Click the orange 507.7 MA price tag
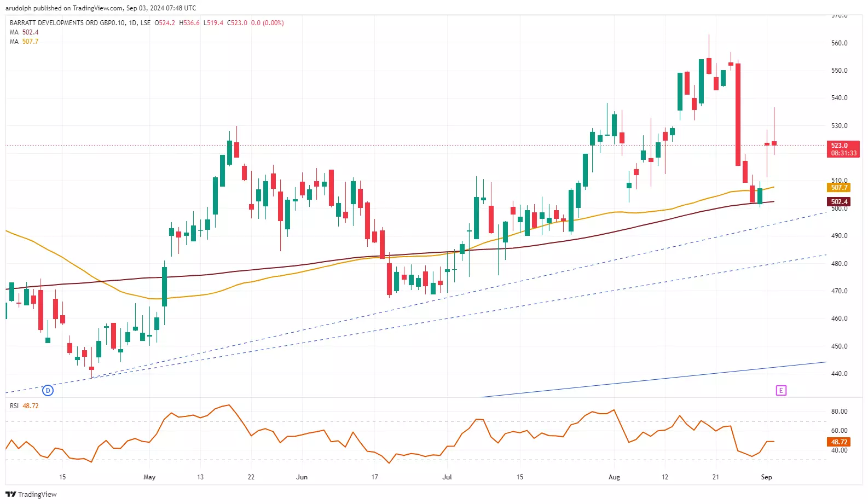Screen dimensions: 868x504 click(x=838, y=188)
